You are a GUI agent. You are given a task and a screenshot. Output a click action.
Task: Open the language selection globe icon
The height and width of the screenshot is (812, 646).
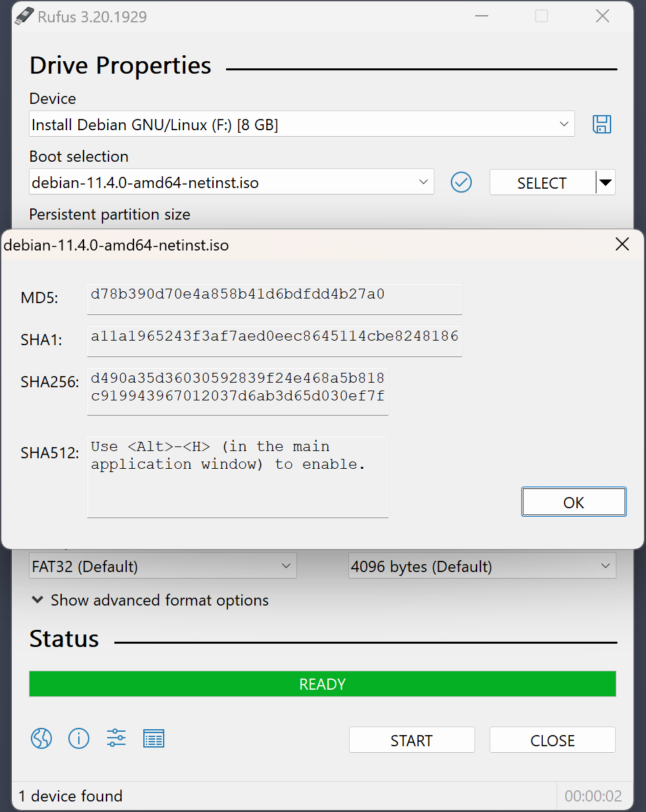[41, 738]
